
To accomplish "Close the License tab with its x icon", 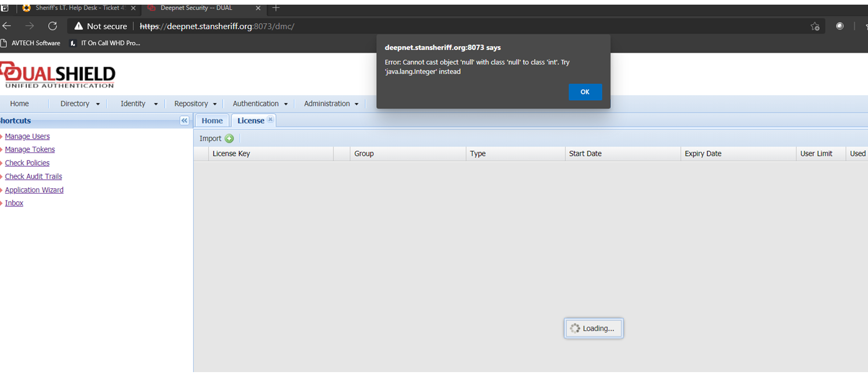I will point(270,120).
